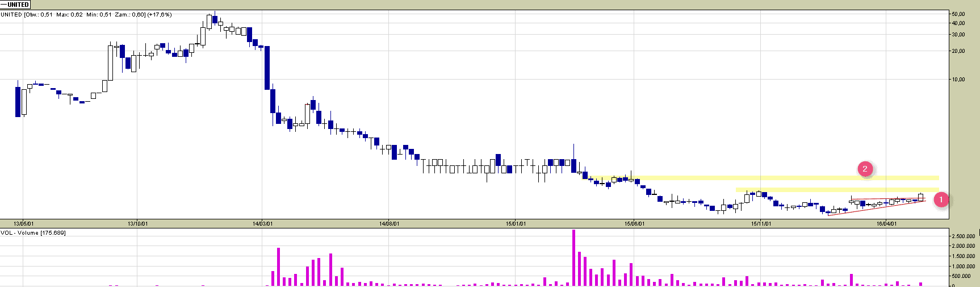The image size is (980, 287).
Task: Click the 15/11/01 date axis label
Action: (x=761, y=224)
